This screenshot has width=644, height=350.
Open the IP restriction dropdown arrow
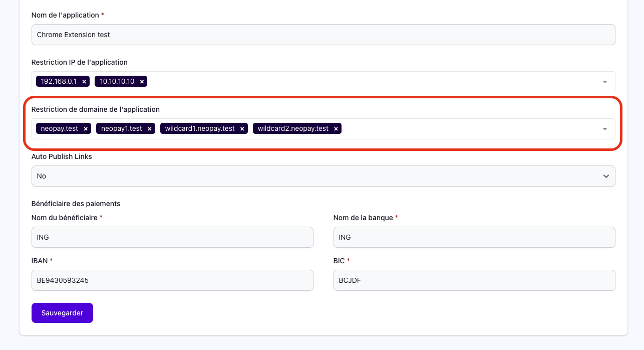coord(604,81)
